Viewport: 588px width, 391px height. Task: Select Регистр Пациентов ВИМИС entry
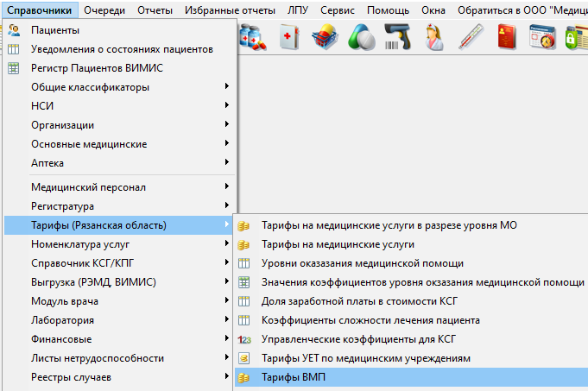click(x=119, y=68)
